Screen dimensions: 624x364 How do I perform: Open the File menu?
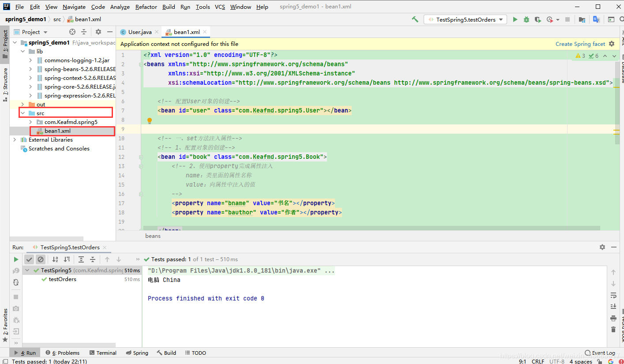coord(19,7)
